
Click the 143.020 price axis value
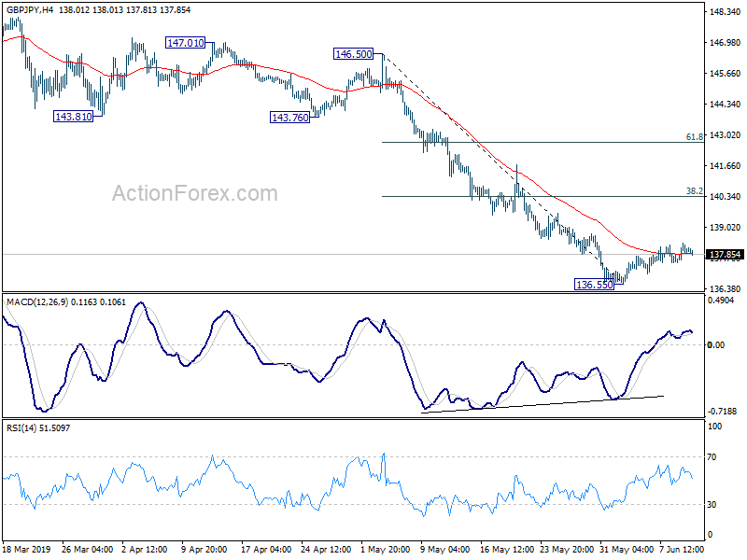point(726,135)
